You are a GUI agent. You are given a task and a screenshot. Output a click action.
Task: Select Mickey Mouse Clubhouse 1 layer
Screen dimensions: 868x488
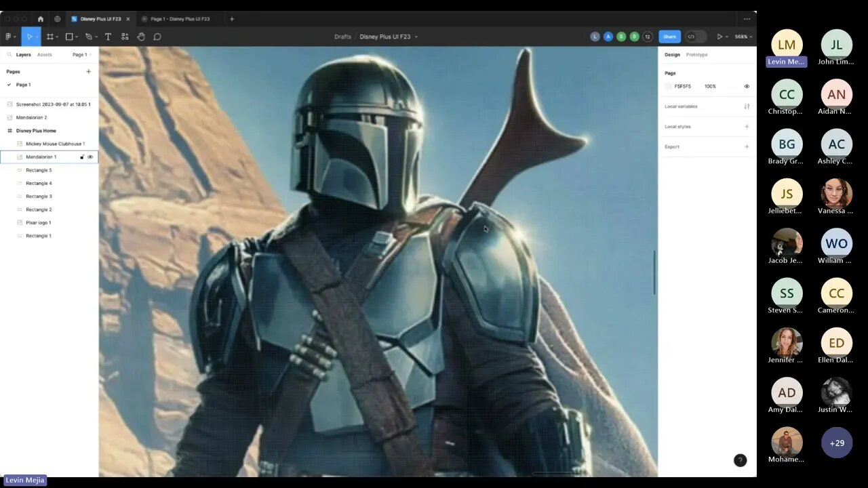click(49, 144)
